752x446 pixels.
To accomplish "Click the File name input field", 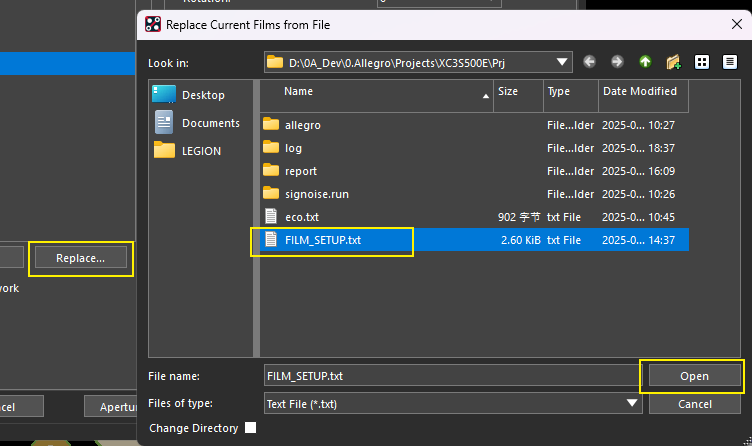I will click(450, 376).
